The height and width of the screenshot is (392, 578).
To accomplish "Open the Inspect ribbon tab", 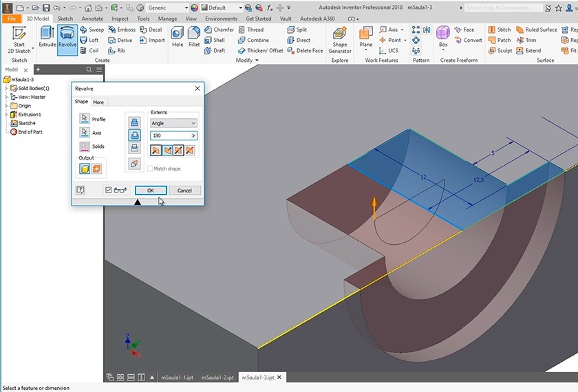I will (x=120, y=19).
